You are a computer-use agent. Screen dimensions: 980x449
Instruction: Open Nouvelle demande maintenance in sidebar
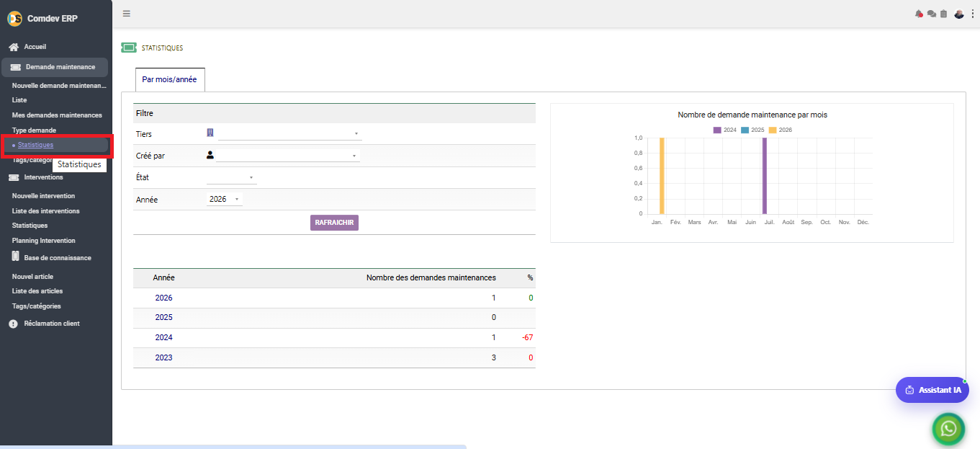pos(59,85)
